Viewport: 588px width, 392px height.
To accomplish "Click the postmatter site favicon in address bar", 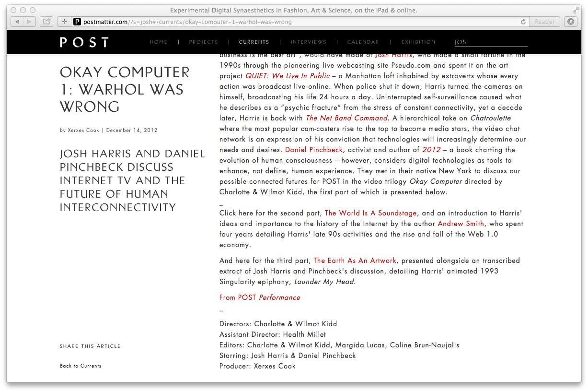I will coord(77,22).
